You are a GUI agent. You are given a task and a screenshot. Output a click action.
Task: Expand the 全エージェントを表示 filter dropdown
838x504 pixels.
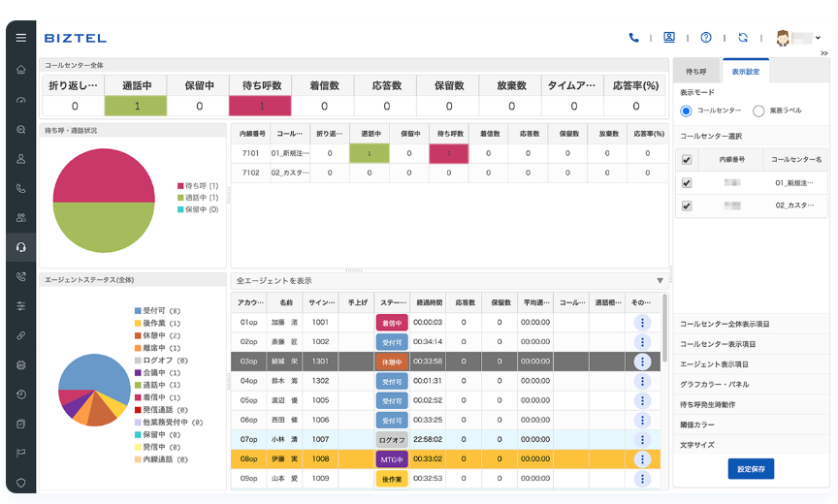(660, 281)
